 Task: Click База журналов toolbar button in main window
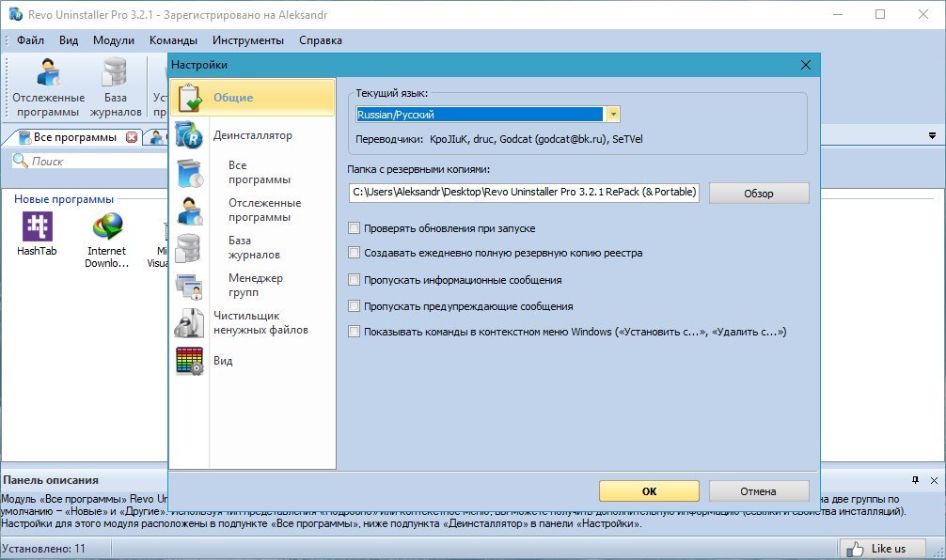[116, 87]
